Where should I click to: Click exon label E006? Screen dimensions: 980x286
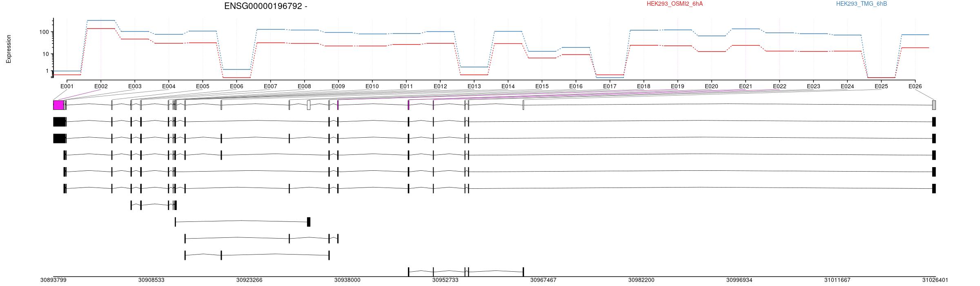pos(236,86)
